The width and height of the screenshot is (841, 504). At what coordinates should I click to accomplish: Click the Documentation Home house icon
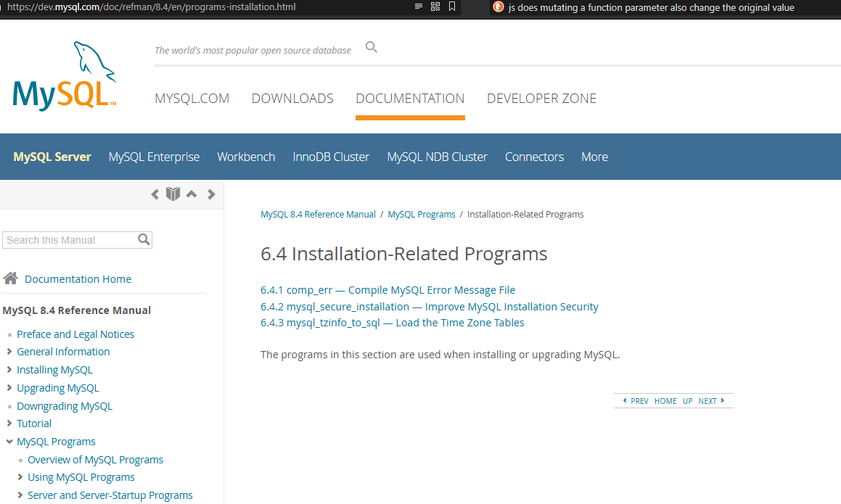coord(10,278)
